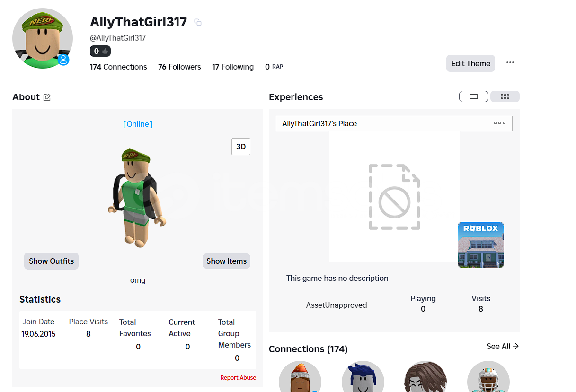This screenshot has height=392, width=576.
Task: Click the Total Favorites statistic label
Action: click(x=135, y=328)
